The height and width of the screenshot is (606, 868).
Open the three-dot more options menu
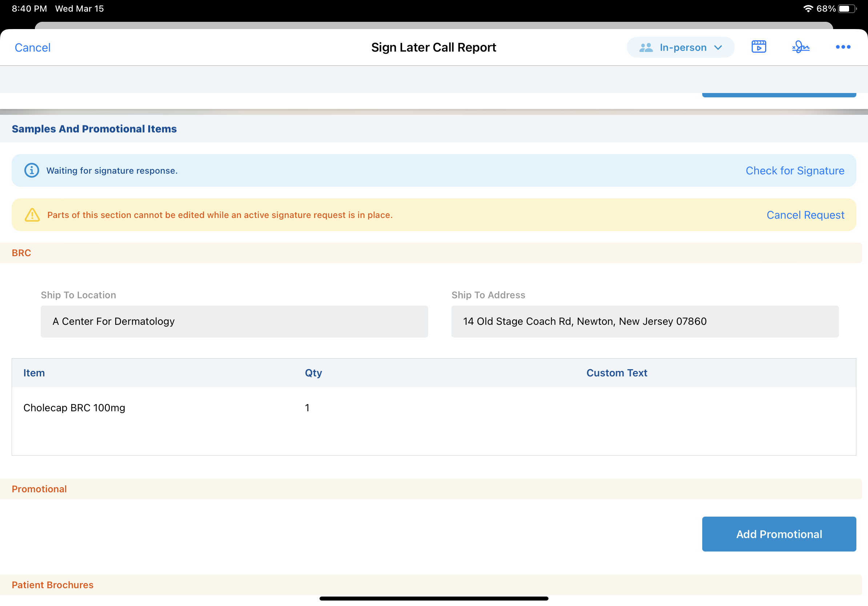(x=843, y=47)
